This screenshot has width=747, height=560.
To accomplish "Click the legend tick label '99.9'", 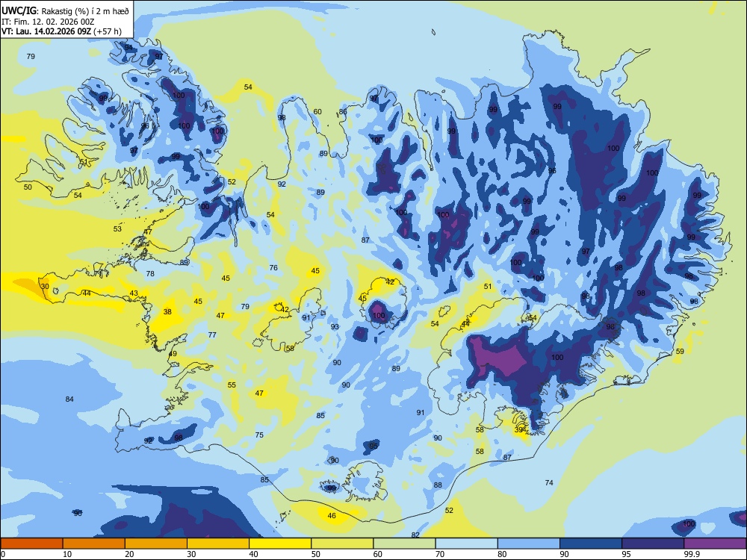I will point(691,554).
